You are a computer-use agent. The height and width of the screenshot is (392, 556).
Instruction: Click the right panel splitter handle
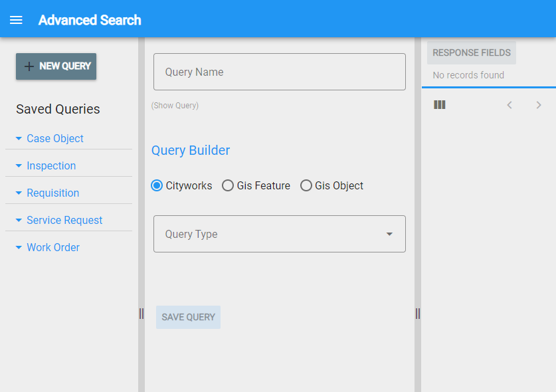[x=418, y=314]
